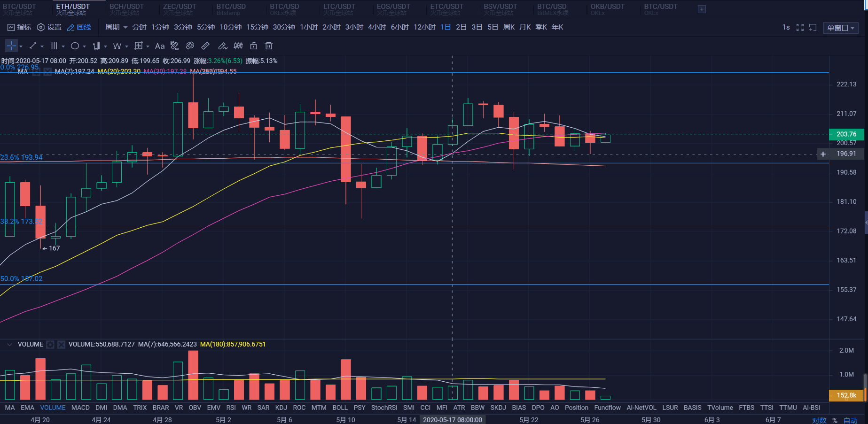Image resolution: width=868 pixels, height=424 pixels.
Task: Click the lock drawings icon
Action: 253,46
